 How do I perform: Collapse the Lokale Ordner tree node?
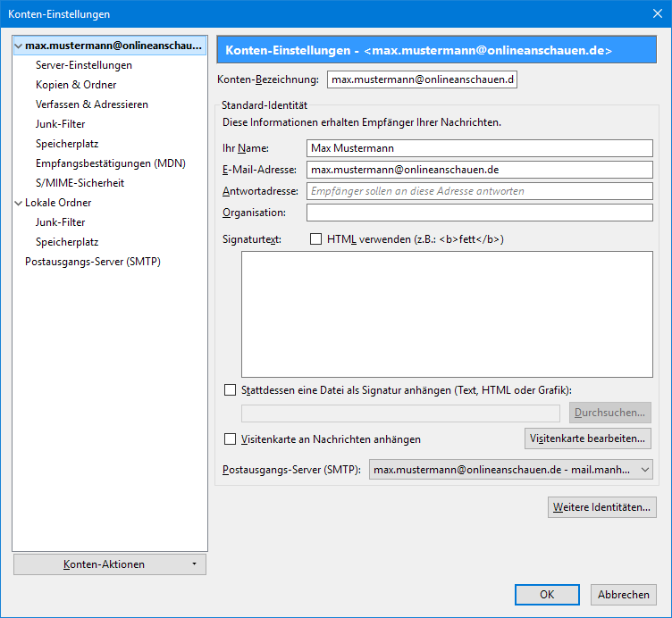click(19, 203)
